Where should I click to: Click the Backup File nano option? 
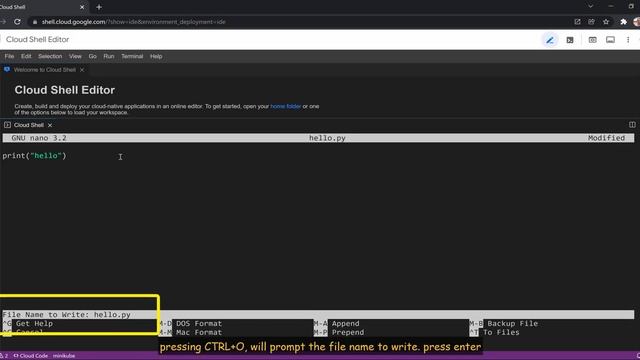point(512,324)
